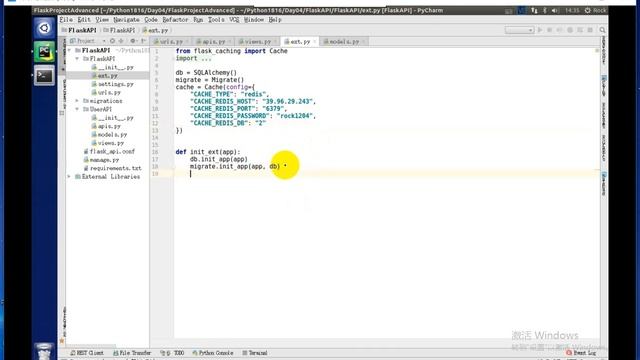The width and height of the screenshot is (640, 360).
Task: Collapse the UserAPI folder
Action: [x=77, y=109]
